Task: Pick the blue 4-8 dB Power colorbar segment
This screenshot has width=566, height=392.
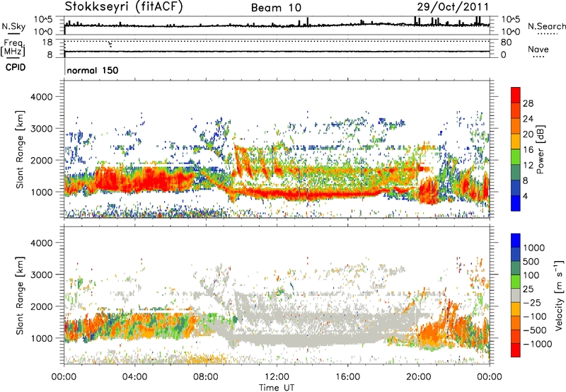Action: [x=516, y=188]
